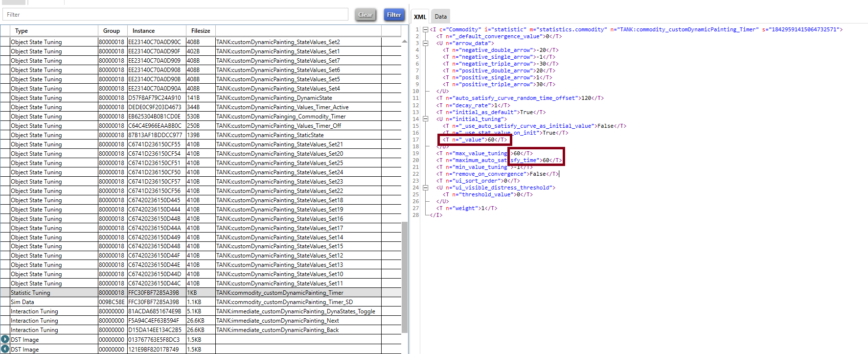Sort by the Instance column header

(157, 30)
